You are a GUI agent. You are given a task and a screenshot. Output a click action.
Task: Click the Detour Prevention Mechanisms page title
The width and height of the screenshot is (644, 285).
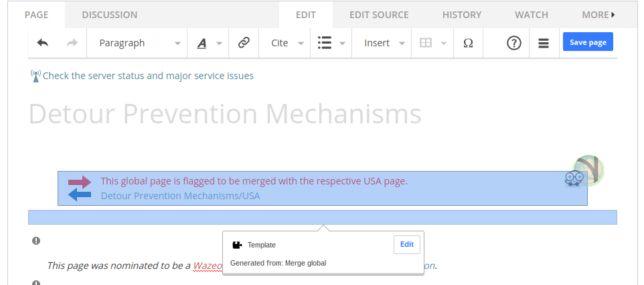[x=225, y=114]
